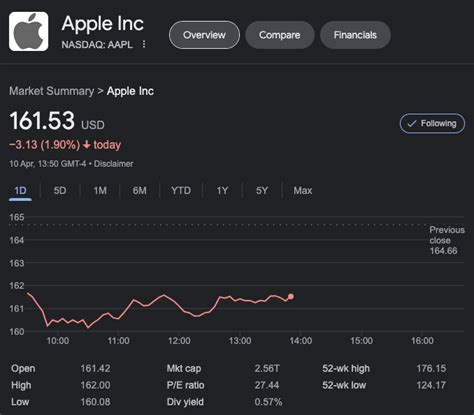Viewport: 474px width, 415px height.
Task: View the 5Y chart range
Action: coord(262,191)
